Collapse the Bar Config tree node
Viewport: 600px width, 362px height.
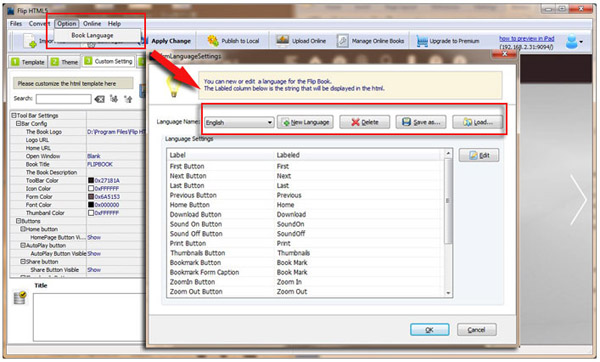pyautogui.click(x=18, y=124)
